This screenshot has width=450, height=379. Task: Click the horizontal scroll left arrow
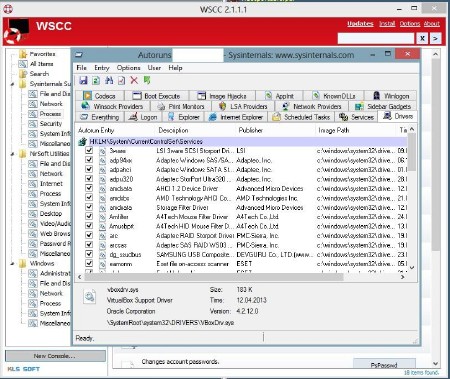point(79,277)
